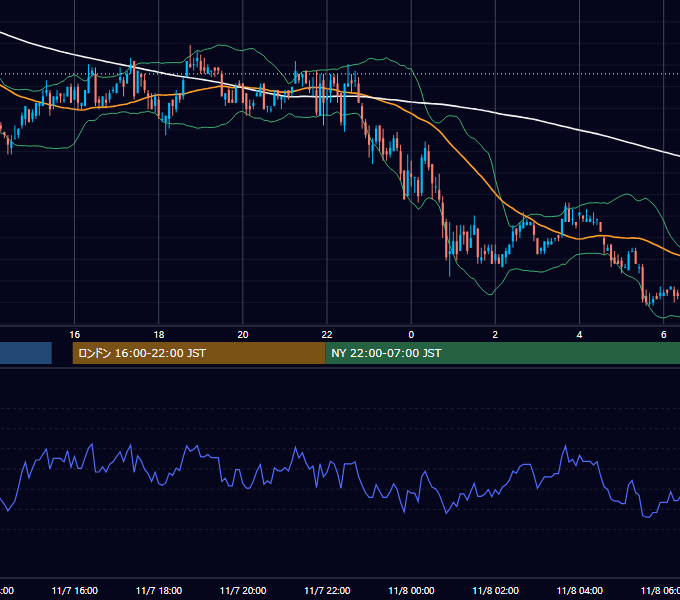Click the 11/7 18:00 date label
The image size is (680, 600).
click(159, 590)
